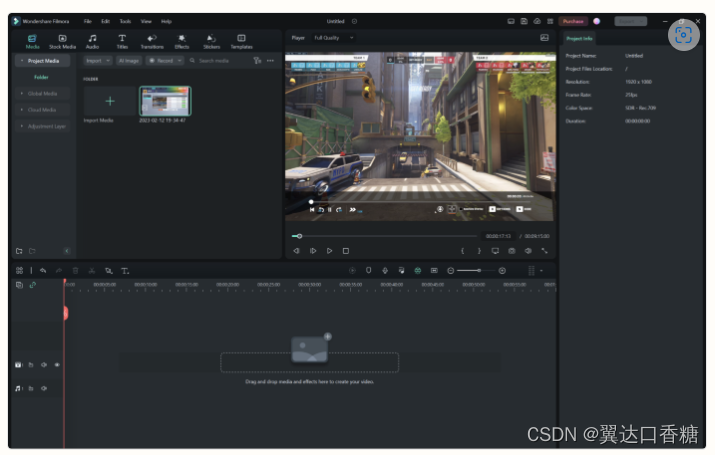Image resolution: width=715 pixels, height=455 pixels.
Task: Click the player volume icon
Action: (x=528, y=251)
